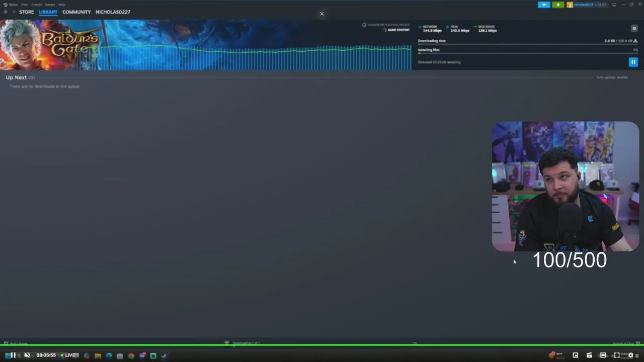Screen dimensions: 644x362
Task: Open download settings gear in Steam
Action: click(634, 29)
